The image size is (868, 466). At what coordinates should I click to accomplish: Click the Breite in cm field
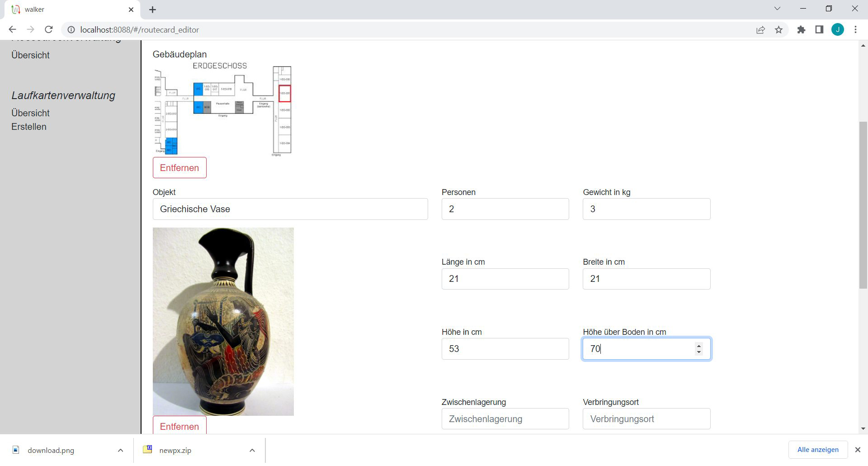click(646, 279)
